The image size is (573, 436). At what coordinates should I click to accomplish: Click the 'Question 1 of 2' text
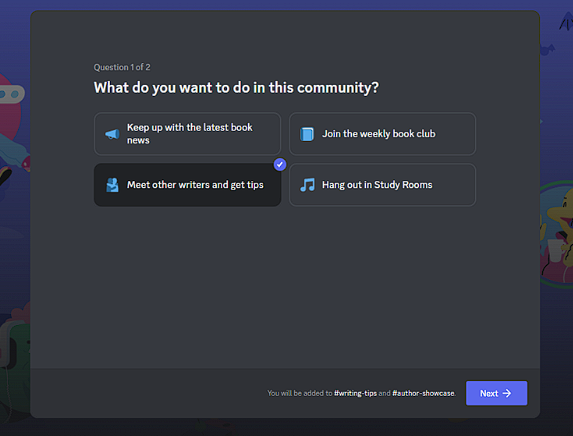point(122,67)
